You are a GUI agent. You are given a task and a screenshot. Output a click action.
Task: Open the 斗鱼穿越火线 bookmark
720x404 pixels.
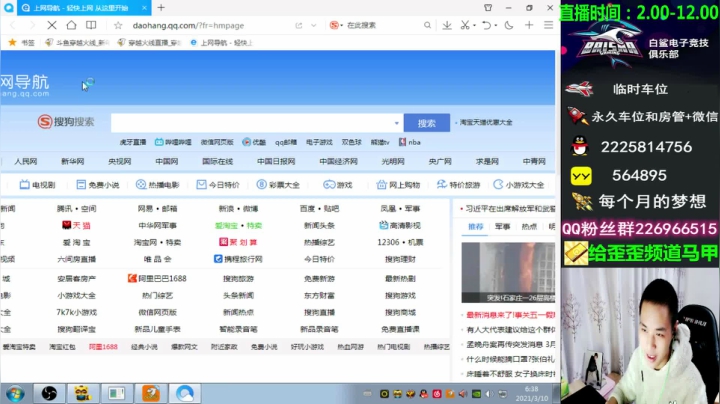(77, 43)
